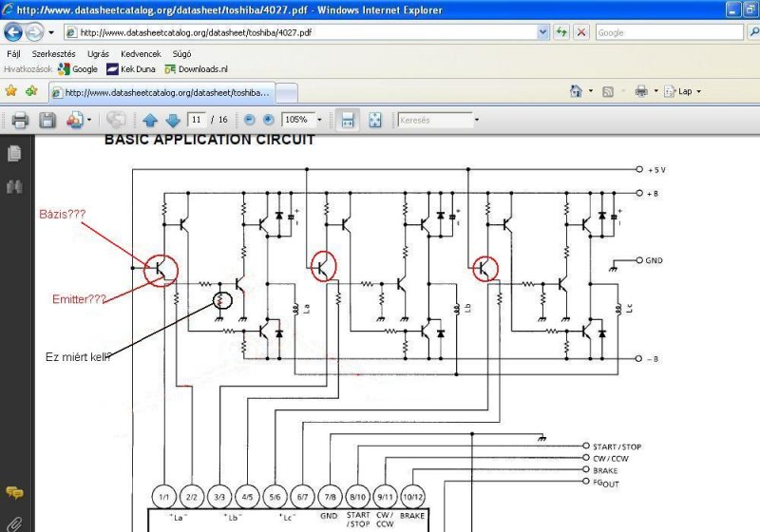
Task: Open the Ugrás menu
Action: tap(98, 54)
